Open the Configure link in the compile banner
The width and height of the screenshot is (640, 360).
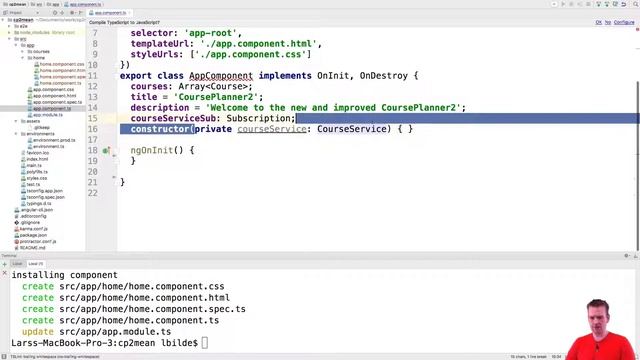pyautogui.click(x=624, y=22)
